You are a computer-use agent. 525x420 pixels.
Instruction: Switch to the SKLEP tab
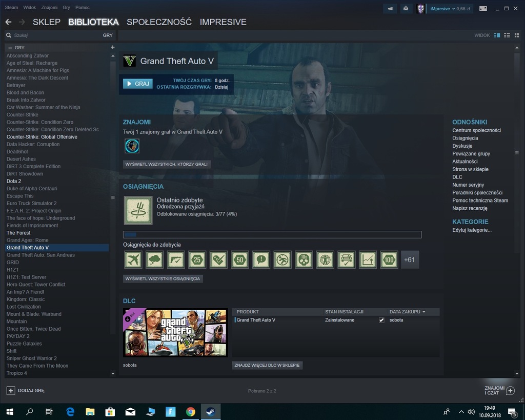[47, 22]
